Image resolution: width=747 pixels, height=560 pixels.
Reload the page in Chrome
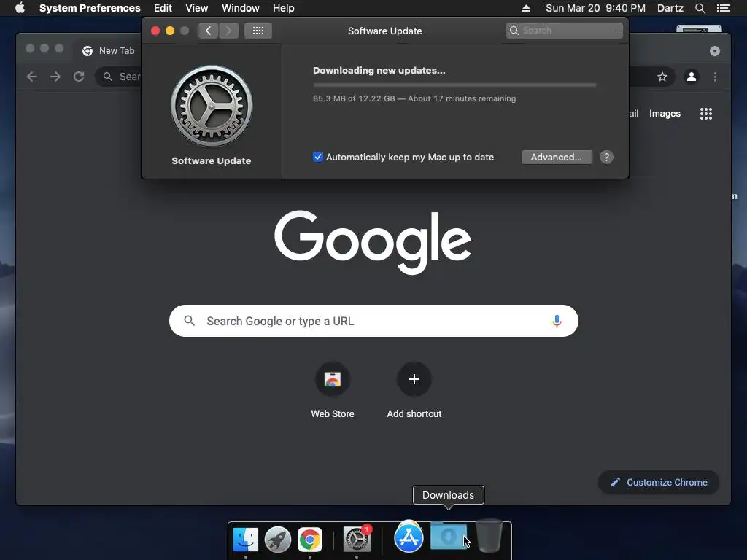[x=79, y=77]
